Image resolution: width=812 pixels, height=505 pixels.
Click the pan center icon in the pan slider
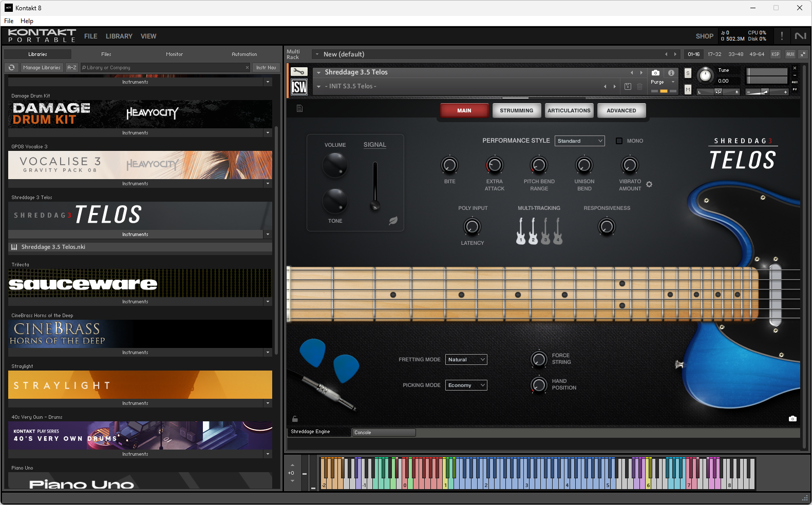click(718, 92)
